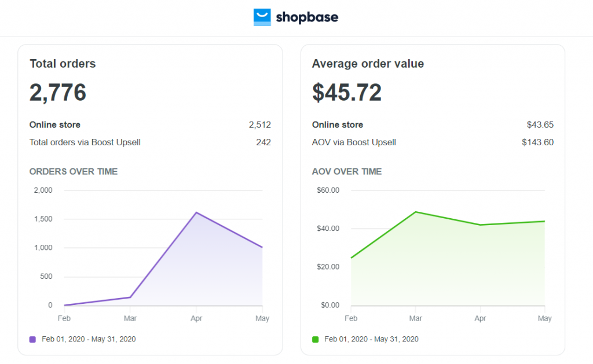Click the Total orders via Boost Upsell link
Screen dimensions: 593x364
click(85, 142)
